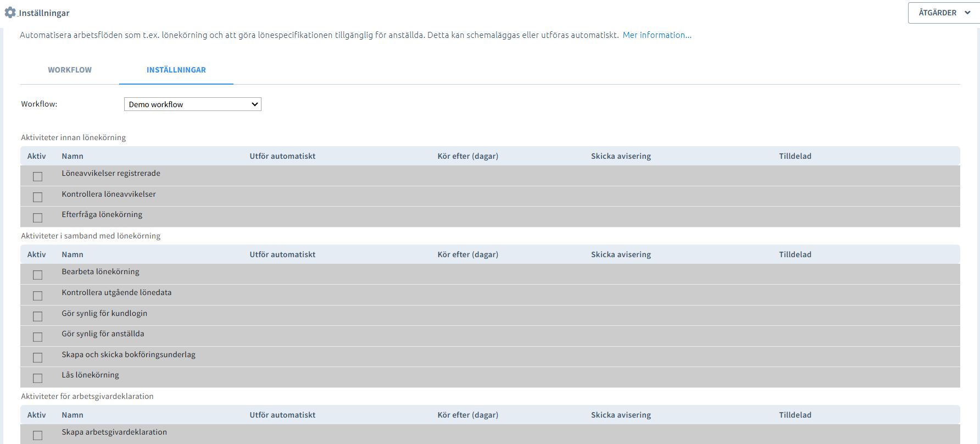
Task: Click Tilldelad header in arbetsgivardeklaration table
Action: tap(795, 415)
